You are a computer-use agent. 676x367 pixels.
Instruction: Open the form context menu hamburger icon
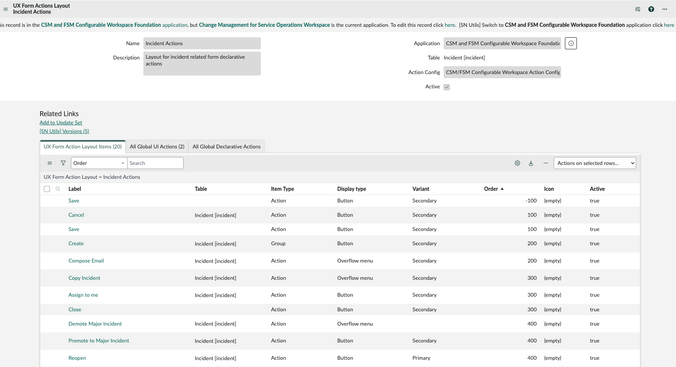[6, 9]
